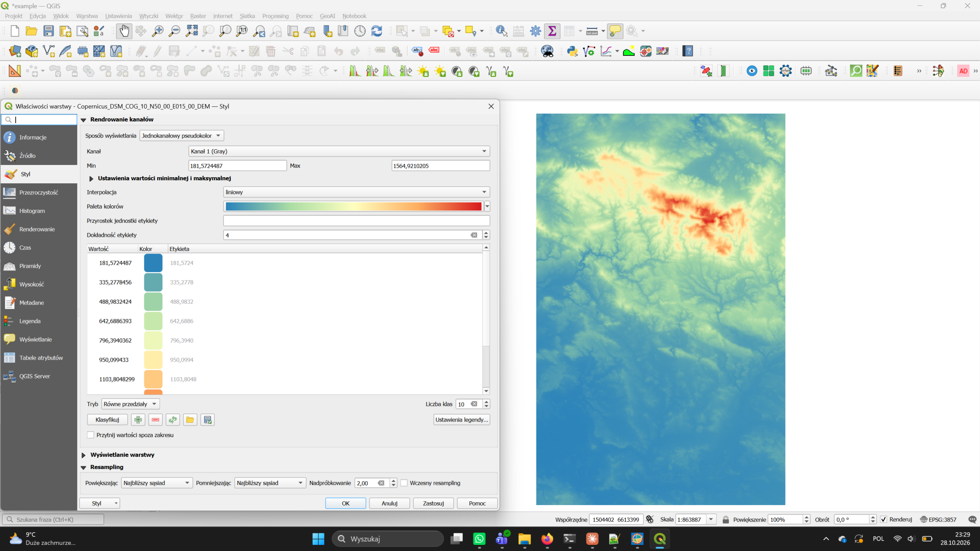Open the Tryb Równe przedziały dropdown
Screen dimensions: 980x551
130,404
